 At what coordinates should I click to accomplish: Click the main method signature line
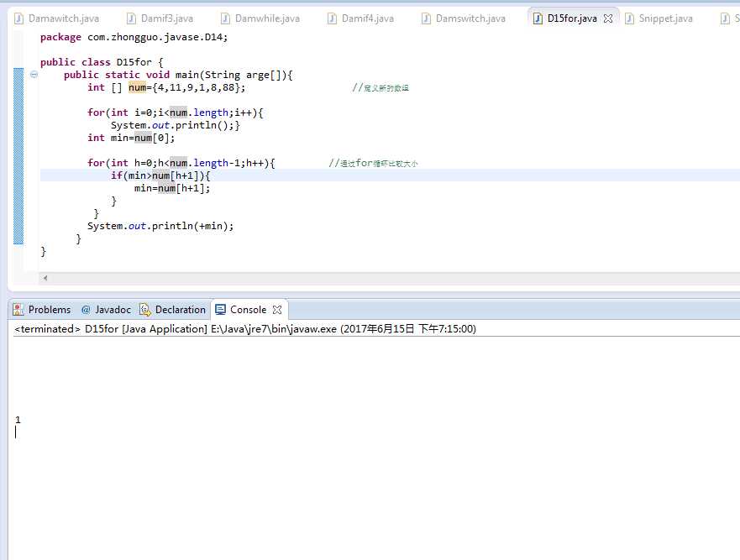(178, 75)
